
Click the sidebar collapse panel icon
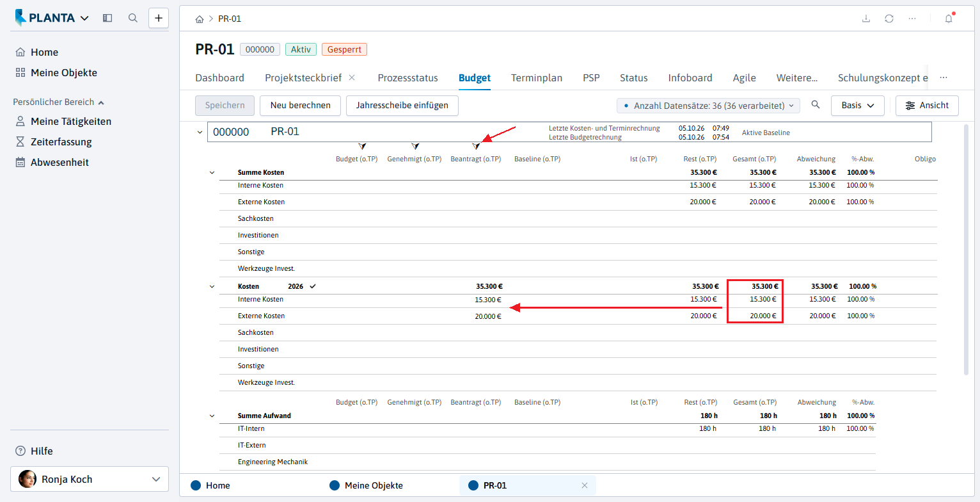(x=107, y=18)
